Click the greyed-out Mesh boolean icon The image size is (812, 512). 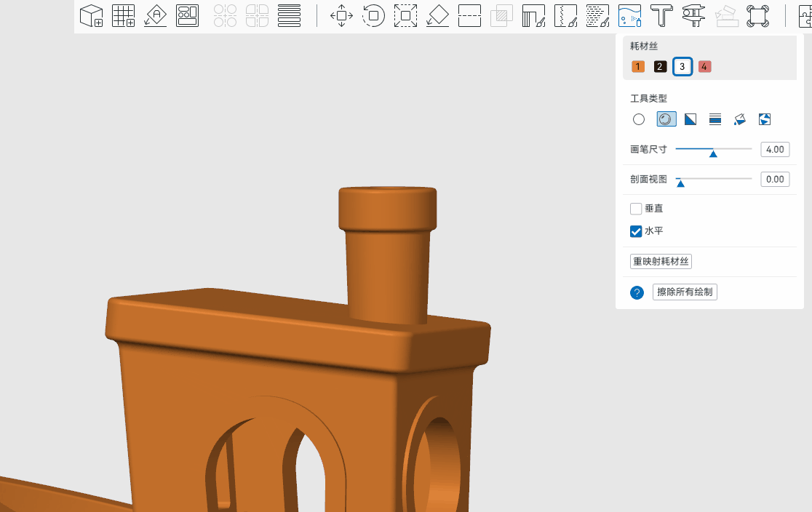coord(501,15)
